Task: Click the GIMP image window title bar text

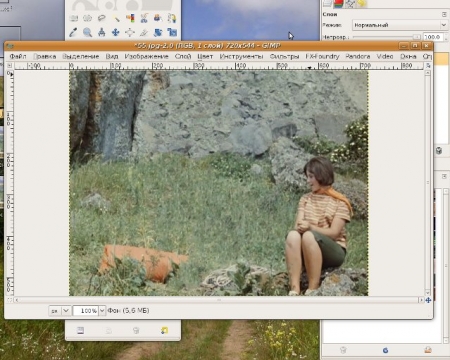Action: pos(207,46)
